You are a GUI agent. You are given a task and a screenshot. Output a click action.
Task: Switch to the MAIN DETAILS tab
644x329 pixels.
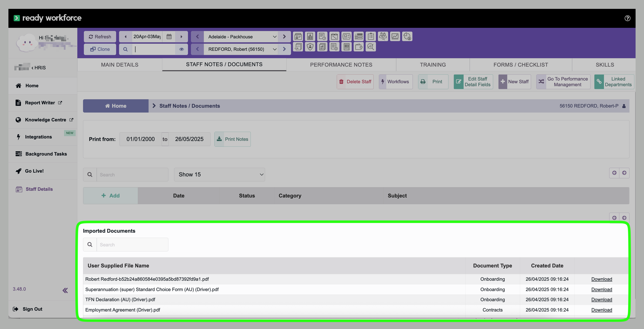[x=119, y=65]
